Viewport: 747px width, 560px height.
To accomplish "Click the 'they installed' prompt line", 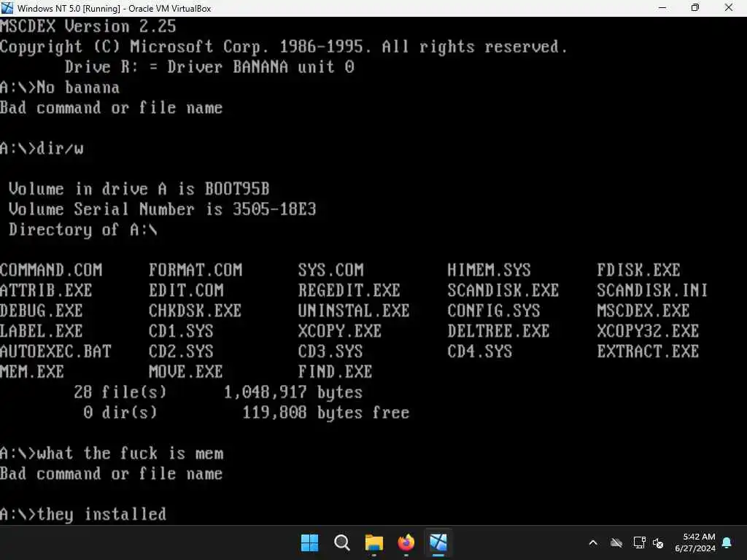I will [x=83, y=514].
